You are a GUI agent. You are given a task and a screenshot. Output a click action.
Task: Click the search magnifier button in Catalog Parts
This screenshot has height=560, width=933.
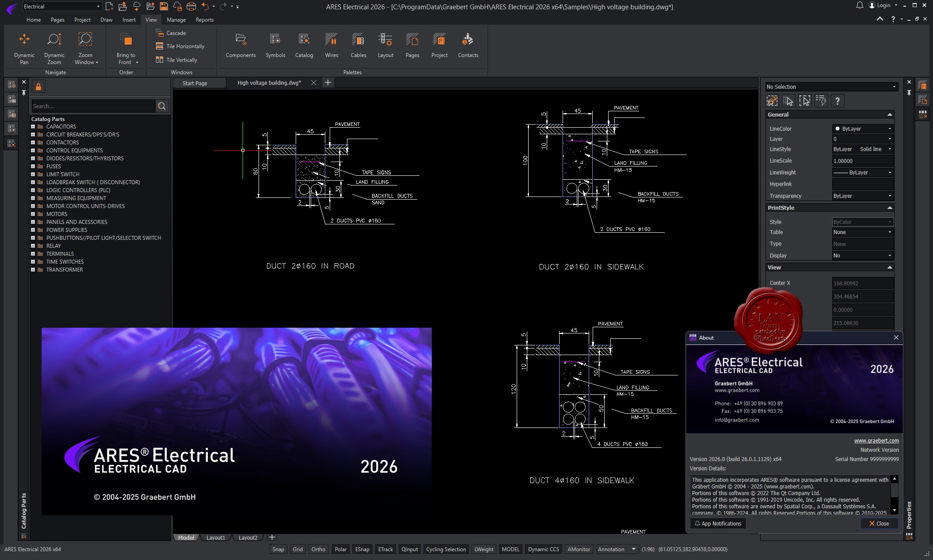tap(162, 106)
